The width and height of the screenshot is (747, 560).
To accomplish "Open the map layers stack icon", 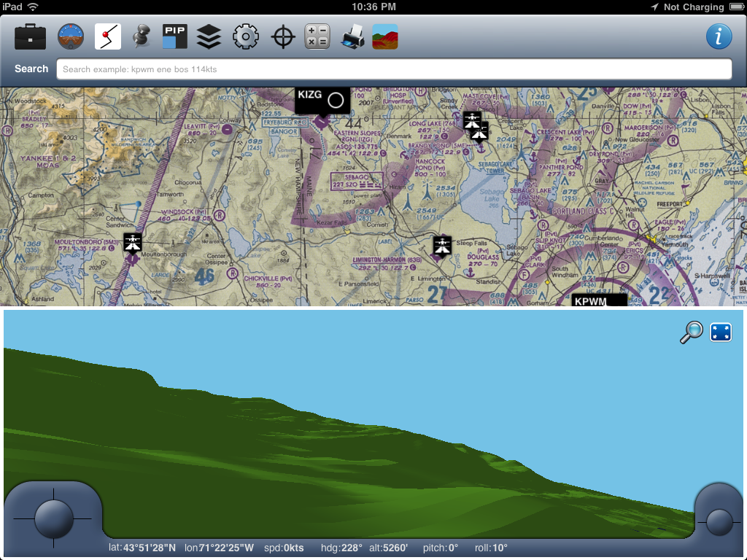I will click(209, 36).
